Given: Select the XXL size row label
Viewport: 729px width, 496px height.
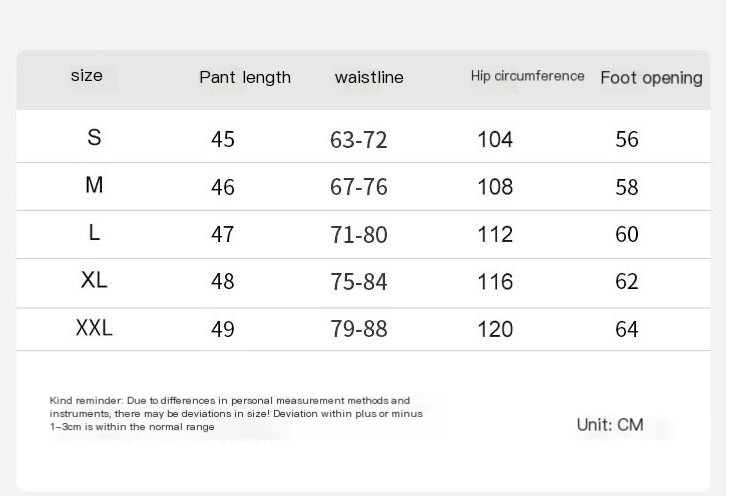Looking at the screenshot, I should tap(94, 328).
